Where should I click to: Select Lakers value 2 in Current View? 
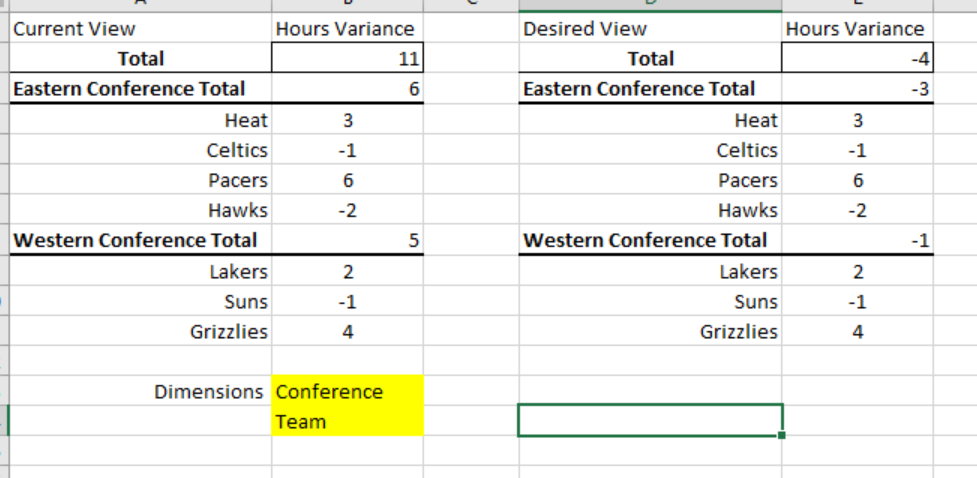[346, 272]
